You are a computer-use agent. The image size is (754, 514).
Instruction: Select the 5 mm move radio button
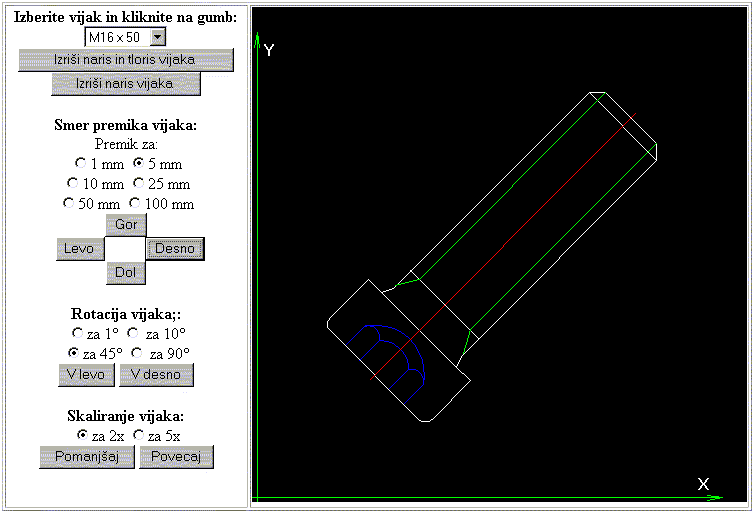pos(138,163)
